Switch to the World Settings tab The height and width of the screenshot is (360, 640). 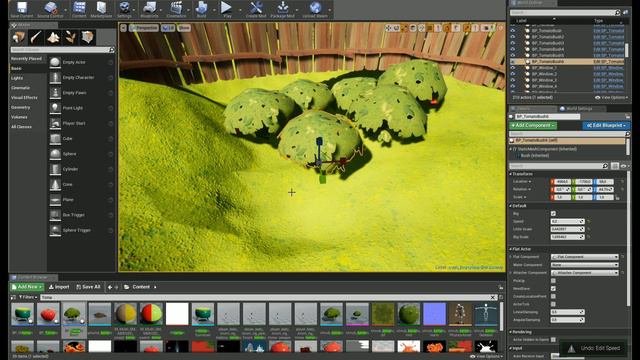coord(579,109)
